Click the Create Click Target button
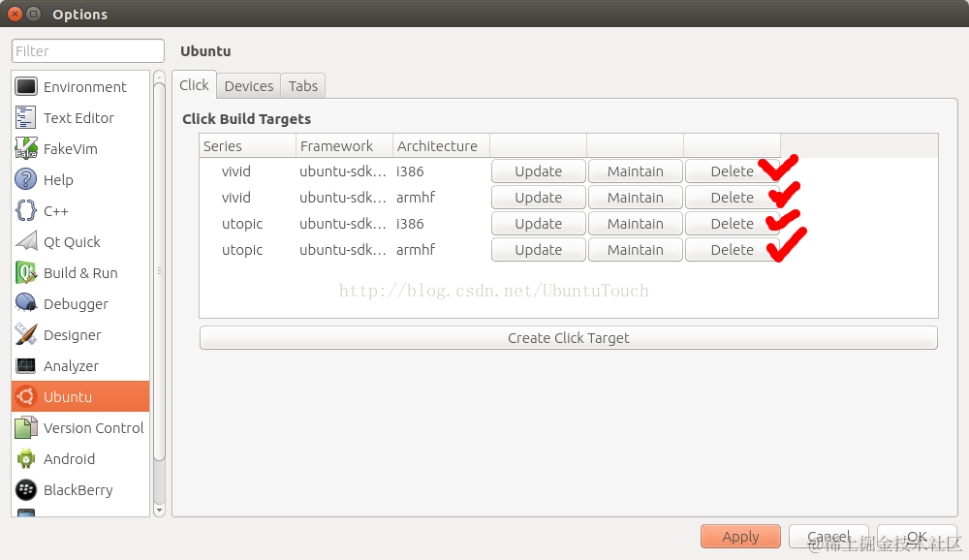Viewport: 969px width, 560px height. pos(569,338)
